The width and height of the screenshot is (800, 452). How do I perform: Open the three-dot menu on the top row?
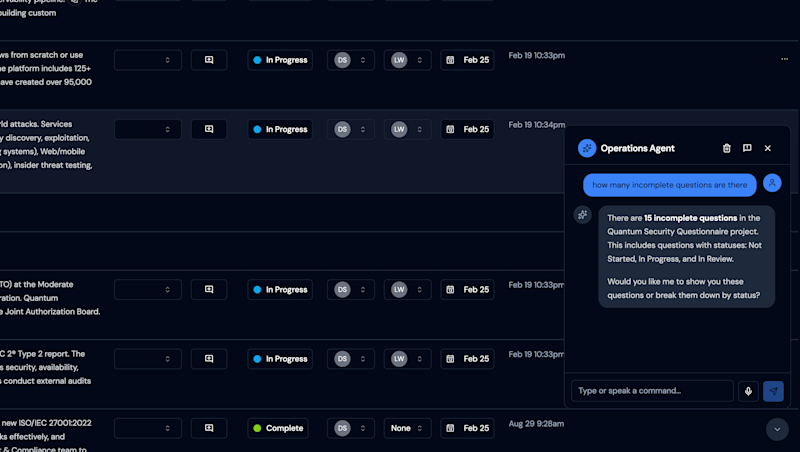[784, 59]
